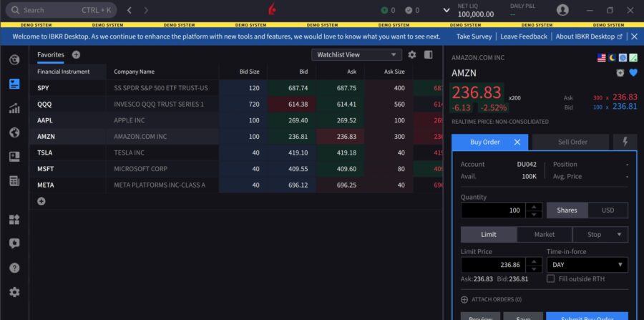Open the portfolio pie chart sidebar icon
644x320 pixels.
point(14,60)
